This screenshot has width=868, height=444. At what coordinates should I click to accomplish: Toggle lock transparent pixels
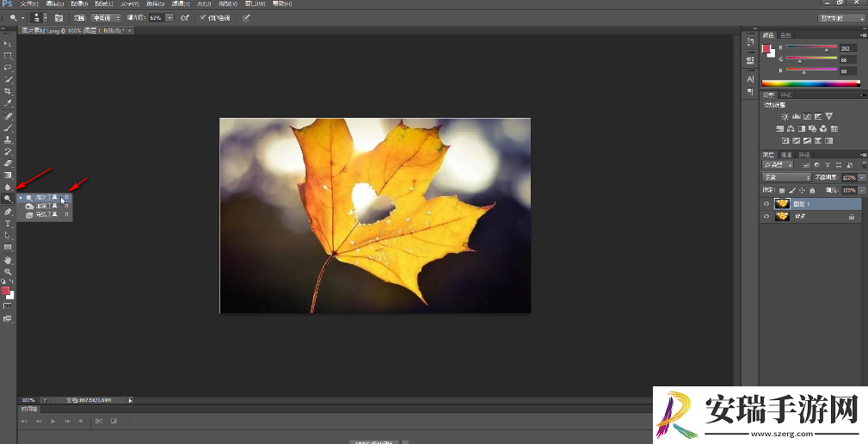click(782, 190)
